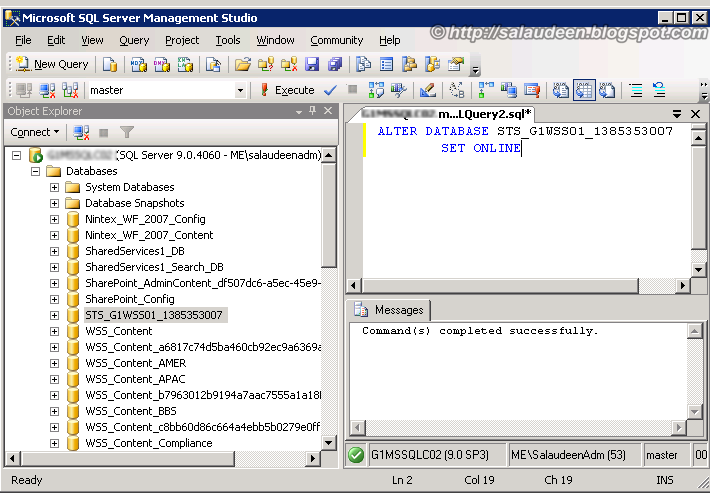The image size is (710, 493).
Task: Click the Open File folder icon
Action: pyautogui.click(x=243, y=65)
